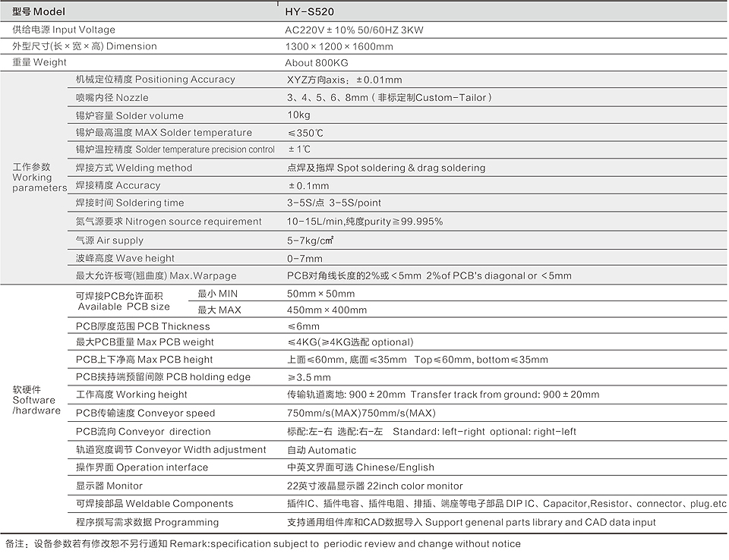Select the ≥3.5 mm value
Screen dimensions: 729x560
pos(309,377)
